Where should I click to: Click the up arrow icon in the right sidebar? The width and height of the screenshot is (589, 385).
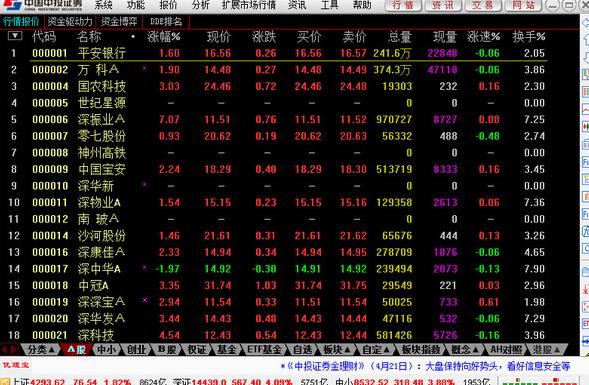click(x=585, y=39)
